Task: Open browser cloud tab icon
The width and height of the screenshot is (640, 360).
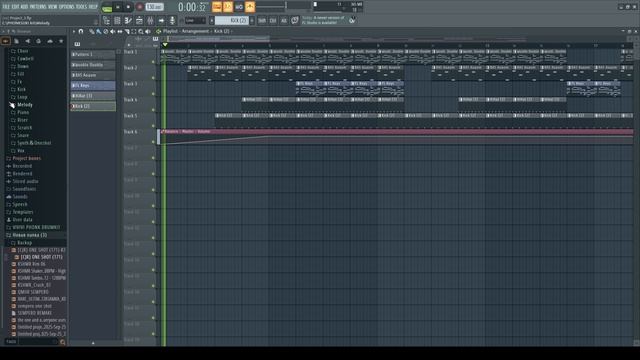Action: [x=50, y=41]
